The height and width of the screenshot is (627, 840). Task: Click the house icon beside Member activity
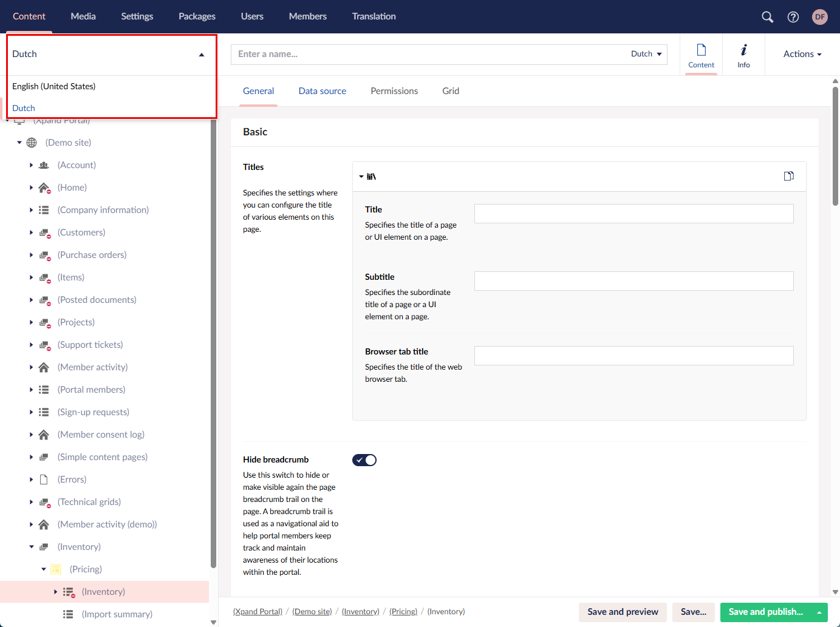click(44, 367)
